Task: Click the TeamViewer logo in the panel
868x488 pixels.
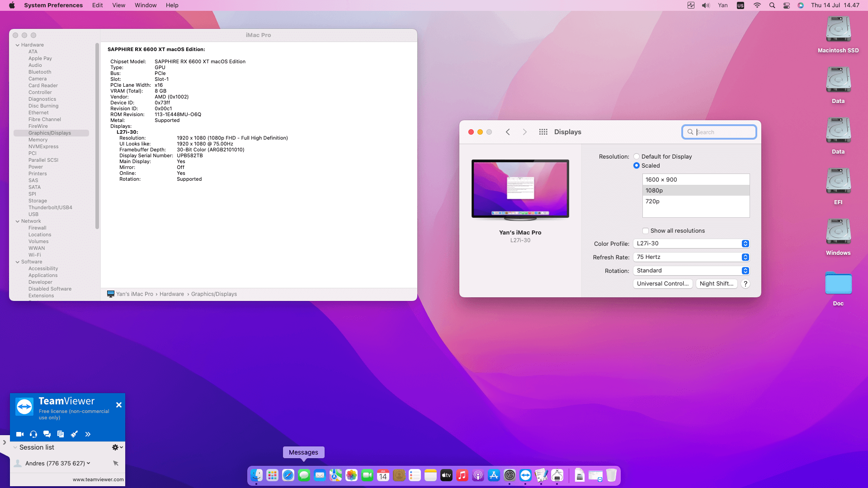Action: coord(24,407)
